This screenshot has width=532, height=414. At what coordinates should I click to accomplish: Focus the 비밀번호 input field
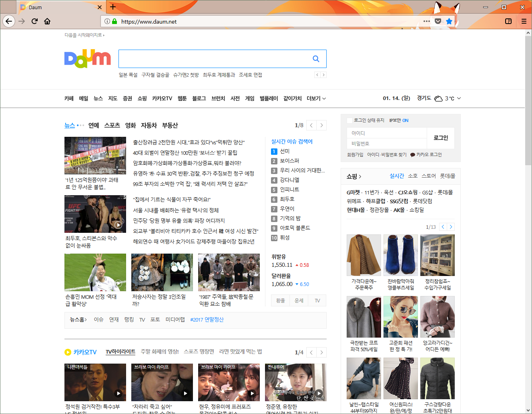(x=387, y=144)
